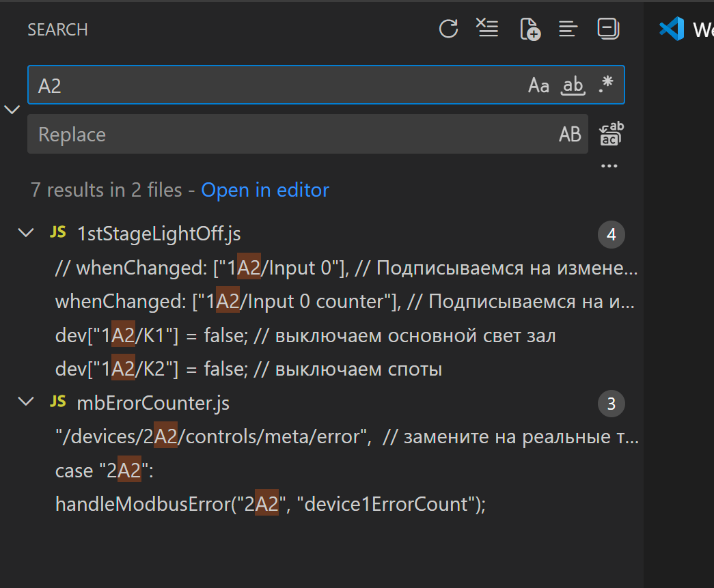
Task: Toggle Match Case option
Action: [538, 85]
